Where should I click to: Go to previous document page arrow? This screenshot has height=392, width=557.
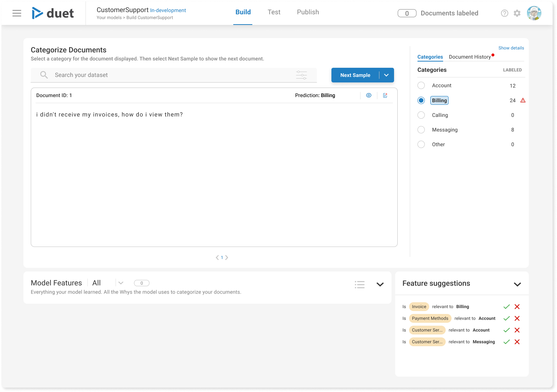217,258
